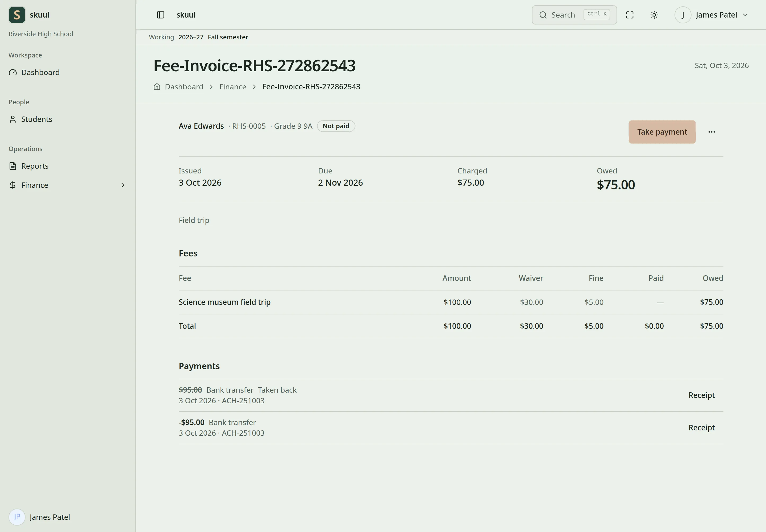Select Finance in the sidebar
The height and width of the screenshot is (532, 766).
pos(68,185)
